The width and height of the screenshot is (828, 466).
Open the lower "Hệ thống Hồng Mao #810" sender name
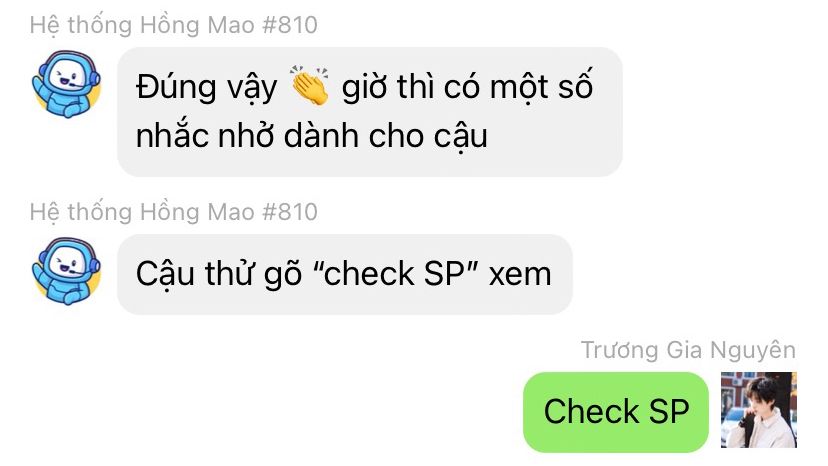pos(174,212)
